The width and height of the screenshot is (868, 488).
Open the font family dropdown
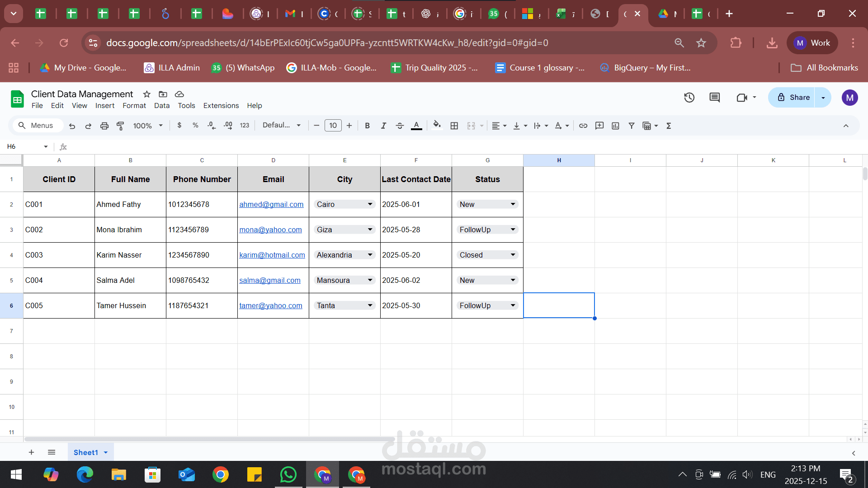281,125
